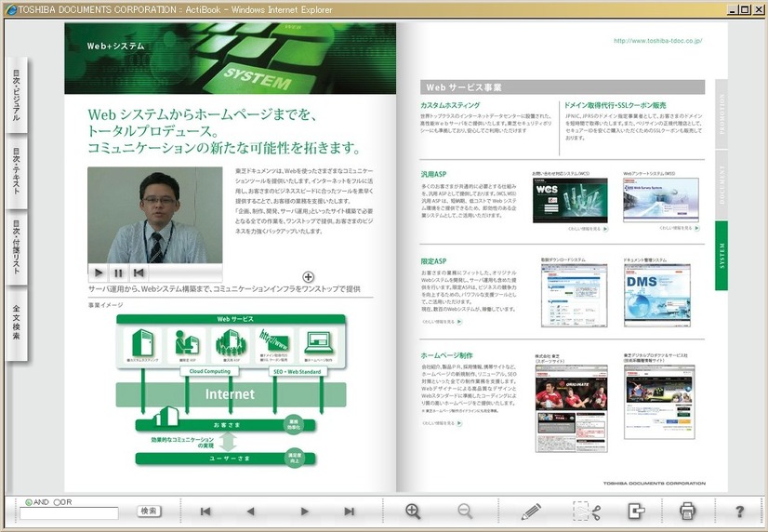
Task: Go to the previous page
Action: point(251,512)
